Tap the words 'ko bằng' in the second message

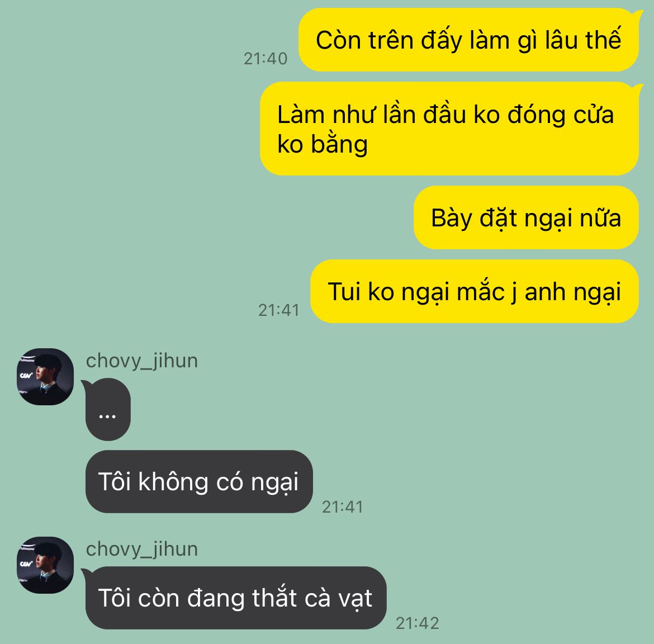[323, 145]
